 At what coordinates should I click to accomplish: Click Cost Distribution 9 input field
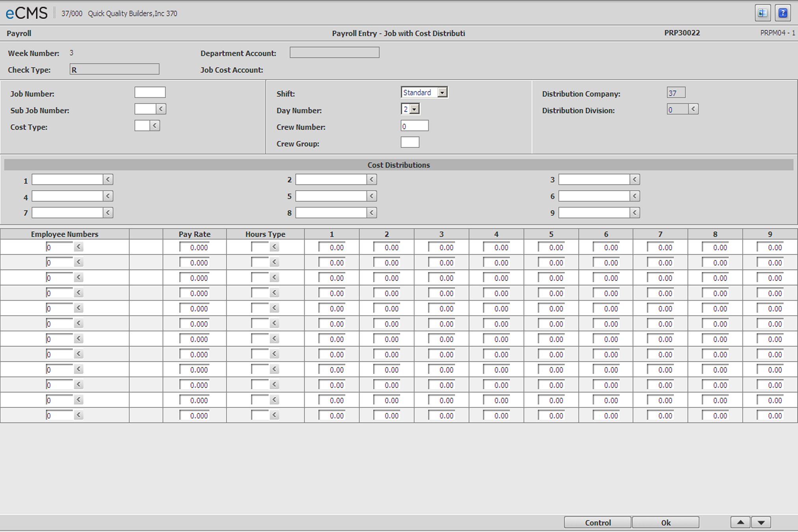coord(594,212)
